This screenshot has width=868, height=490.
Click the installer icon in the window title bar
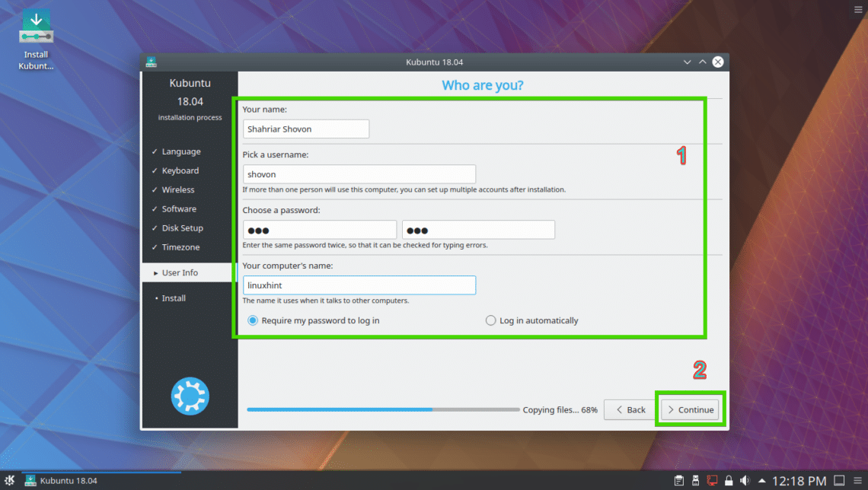[151, 62]
